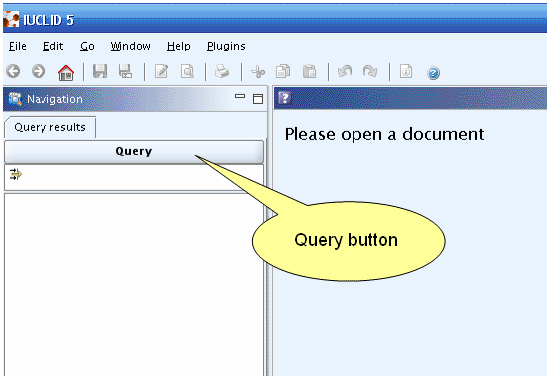Click the Navigation panel title text

click(55, 99)
